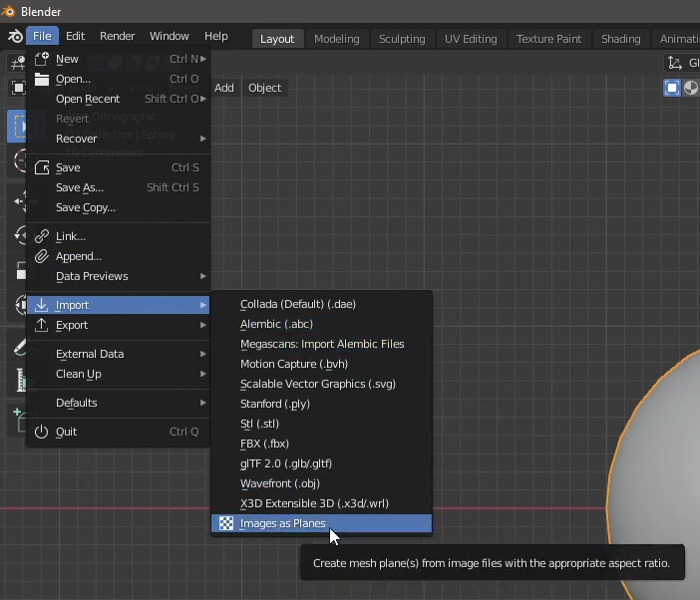Collapse the highlighted Import submenu entry

coord(119,305)
